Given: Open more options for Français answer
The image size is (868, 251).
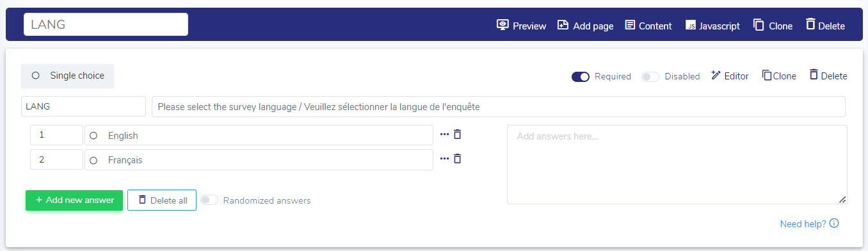Looking at the screenshot, I should tap(444, 159).
